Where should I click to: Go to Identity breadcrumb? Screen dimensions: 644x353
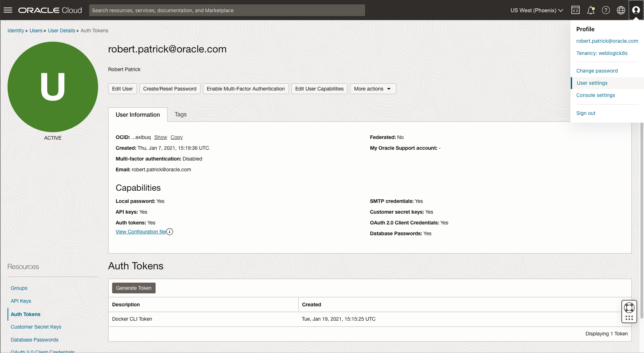[x=16, y=31]
